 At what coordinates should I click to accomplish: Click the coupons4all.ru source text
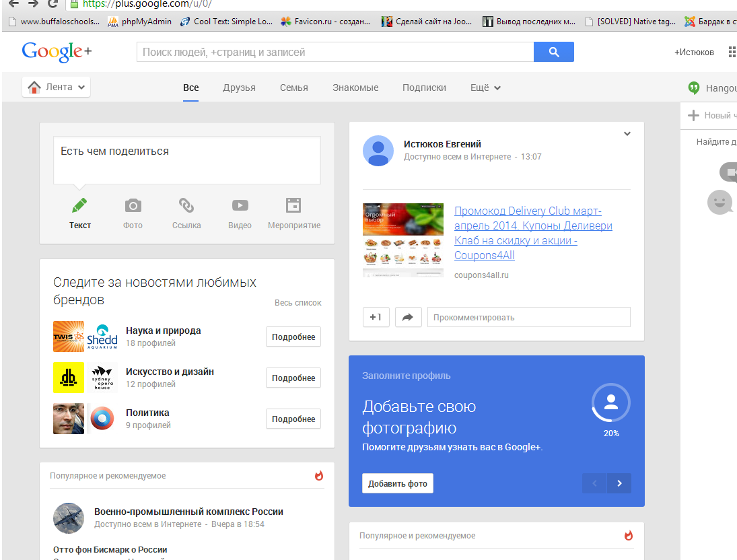coord(481,275)
